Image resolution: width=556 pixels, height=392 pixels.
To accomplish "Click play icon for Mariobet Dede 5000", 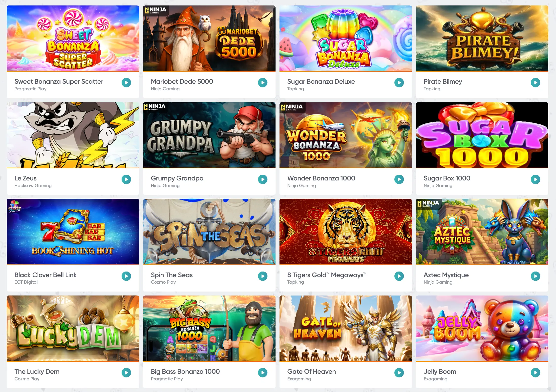I will (263, 82).
